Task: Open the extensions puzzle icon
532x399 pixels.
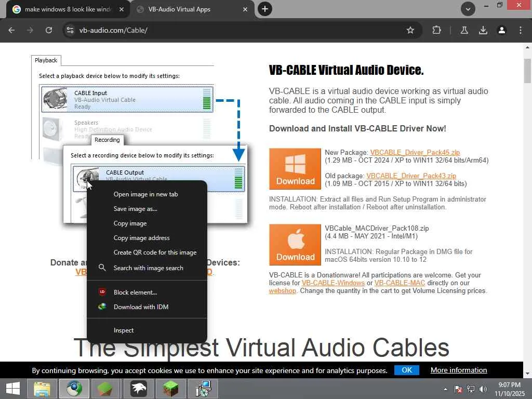Action: pos(436,30)
